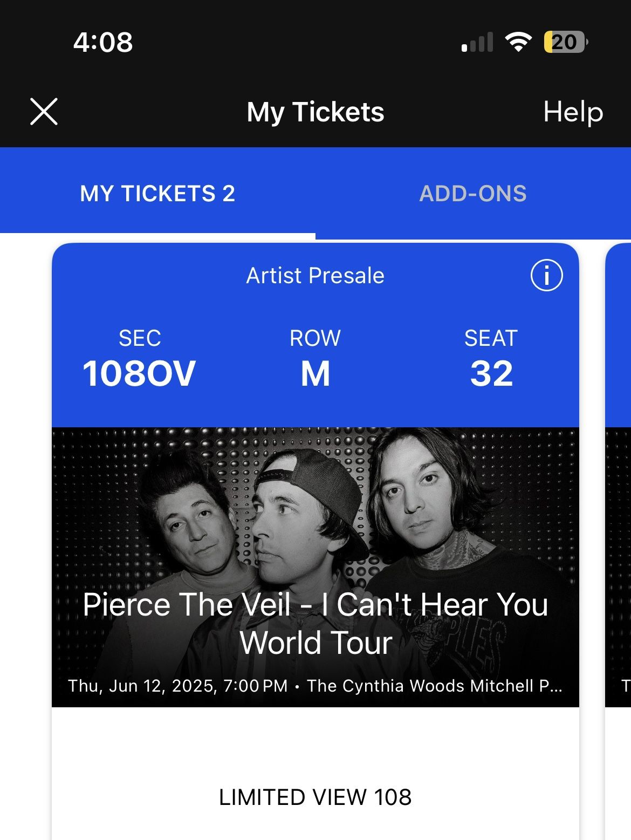Tap the ticket info icon
This screenshot has height=840, width=631.
(x=546, y=276)
